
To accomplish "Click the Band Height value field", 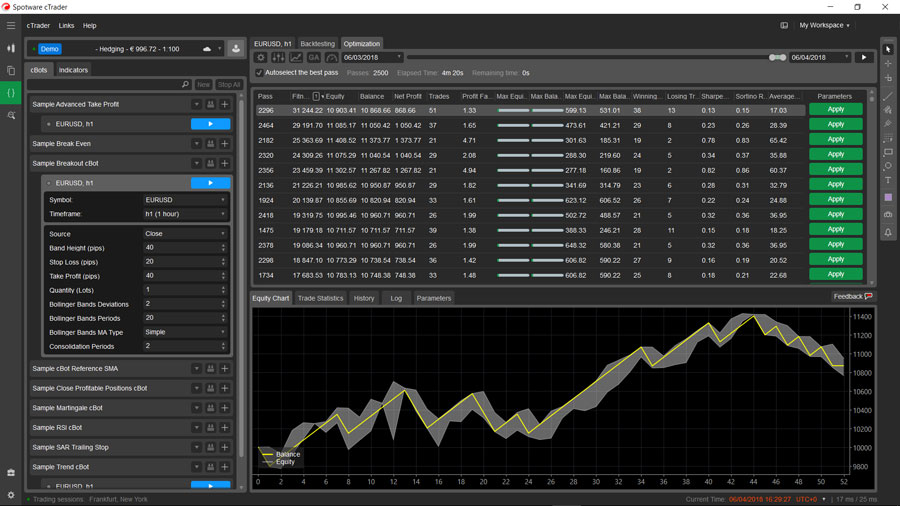I will pos(185,248).
